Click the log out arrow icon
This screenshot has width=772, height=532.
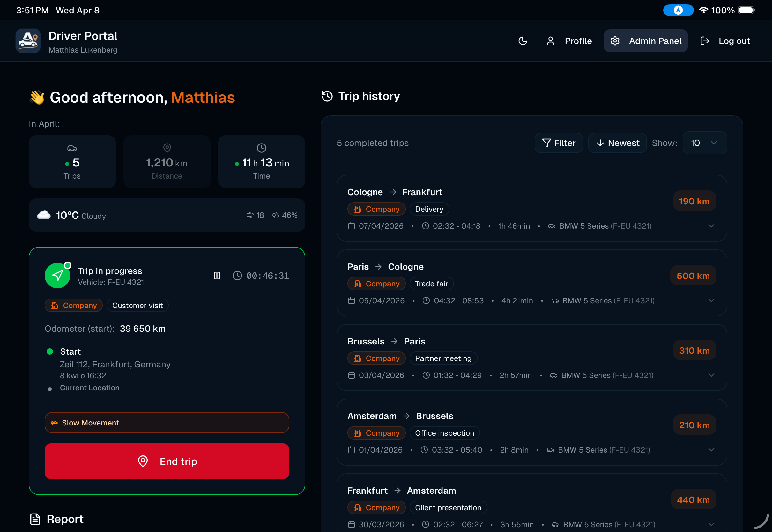click(705, 41)
